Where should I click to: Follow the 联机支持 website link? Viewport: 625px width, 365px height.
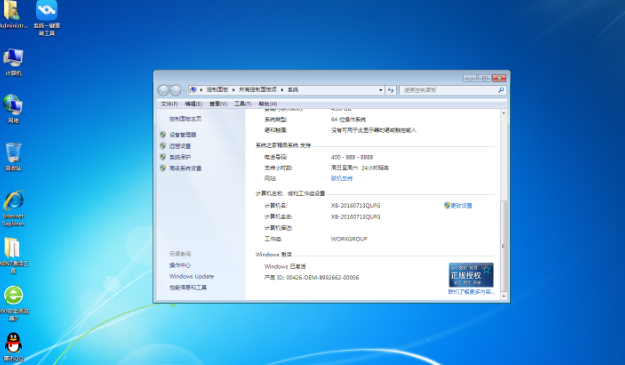(342, 178)
